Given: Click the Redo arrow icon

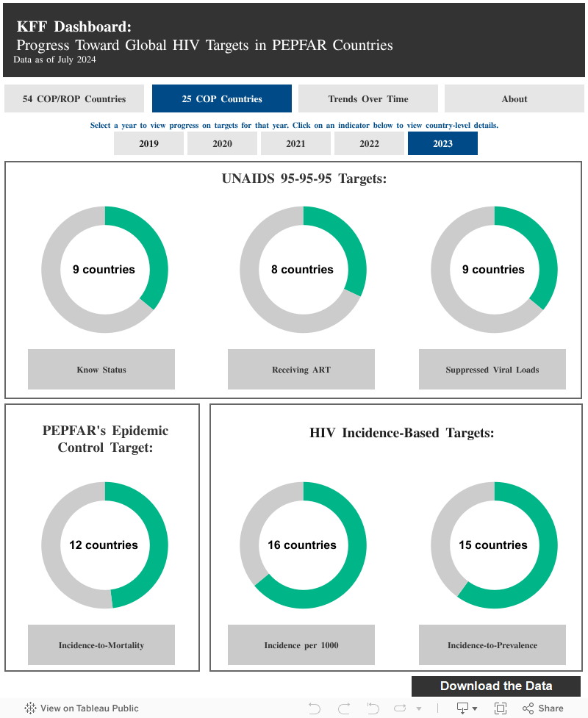Looking at the screenshot, I should (x=343, y=708).
